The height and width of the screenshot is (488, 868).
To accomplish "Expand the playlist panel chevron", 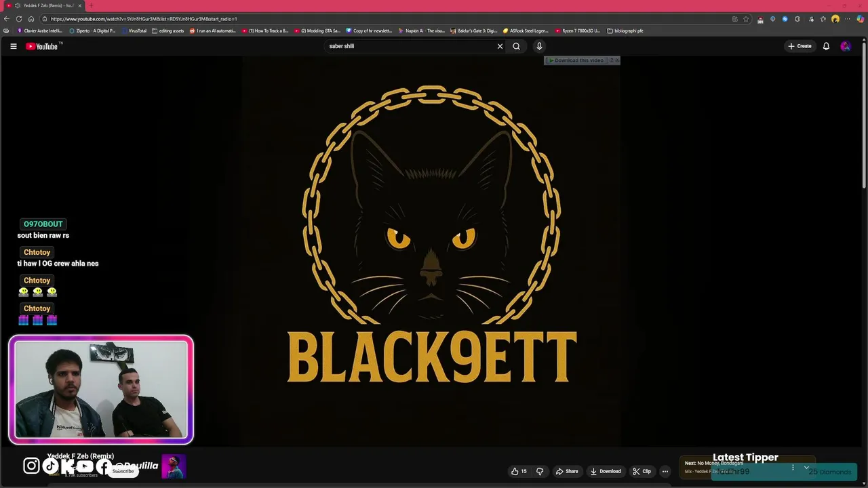I will pyautogui.click(x=806, y=467).
